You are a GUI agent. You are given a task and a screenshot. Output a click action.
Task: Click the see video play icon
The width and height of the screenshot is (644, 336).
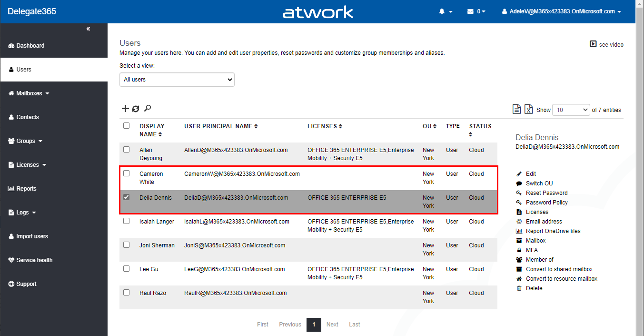pyautogui.click(x=593, y=44)
